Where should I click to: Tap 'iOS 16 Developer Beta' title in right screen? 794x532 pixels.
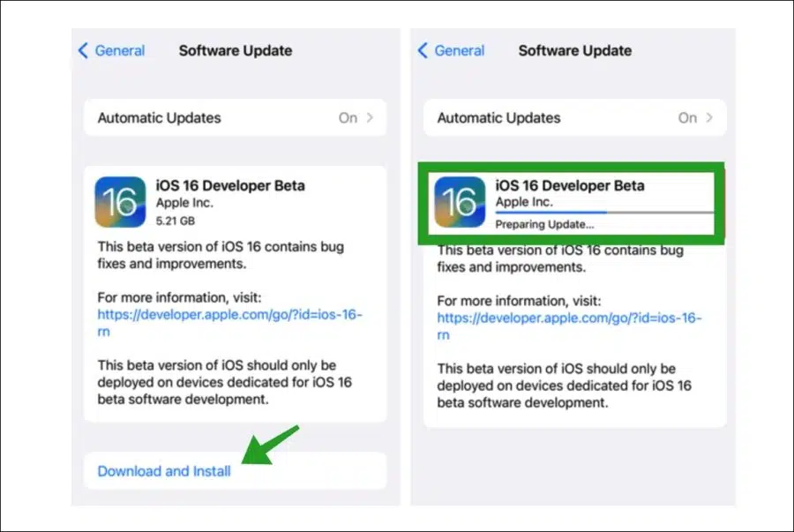point(570,185)
